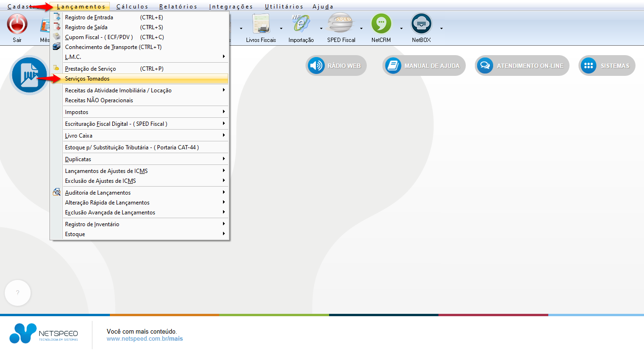The image size is (644, 352).
Task: Expand the NetCRM dropdown arrow
Action: coord(402,28)
